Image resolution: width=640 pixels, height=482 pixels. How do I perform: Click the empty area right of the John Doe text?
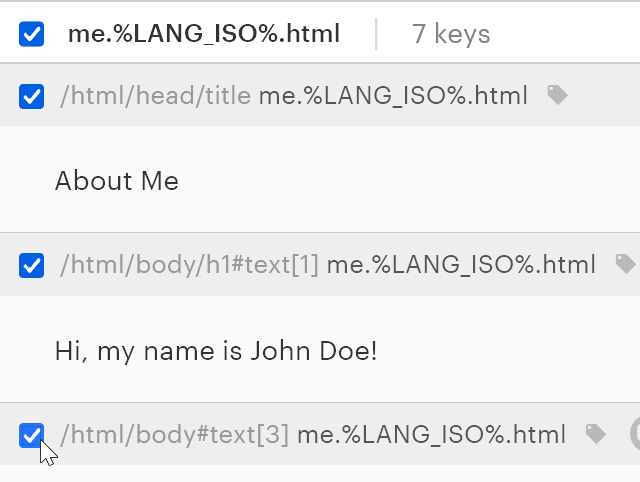point(510,351)
